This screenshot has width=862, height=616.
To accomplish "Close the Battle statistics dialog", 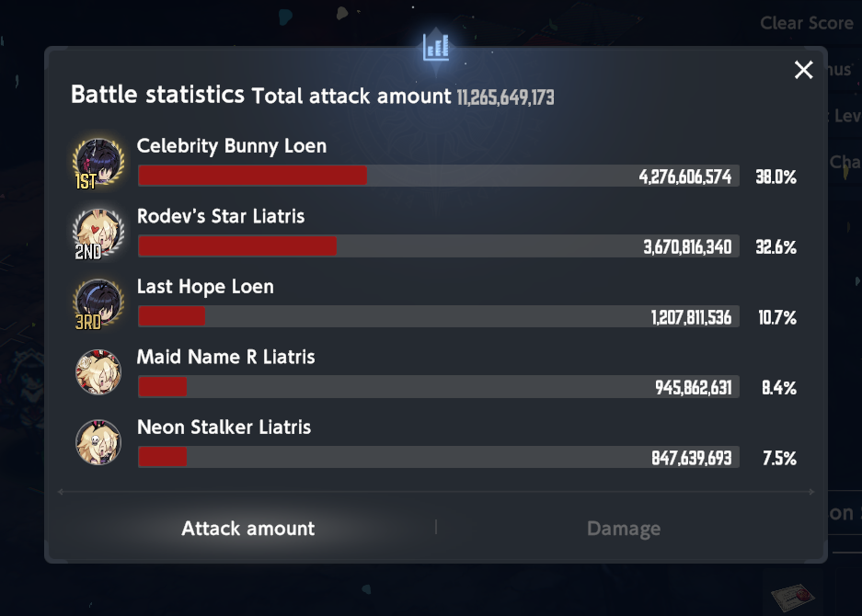I will [x=803, y=70].
